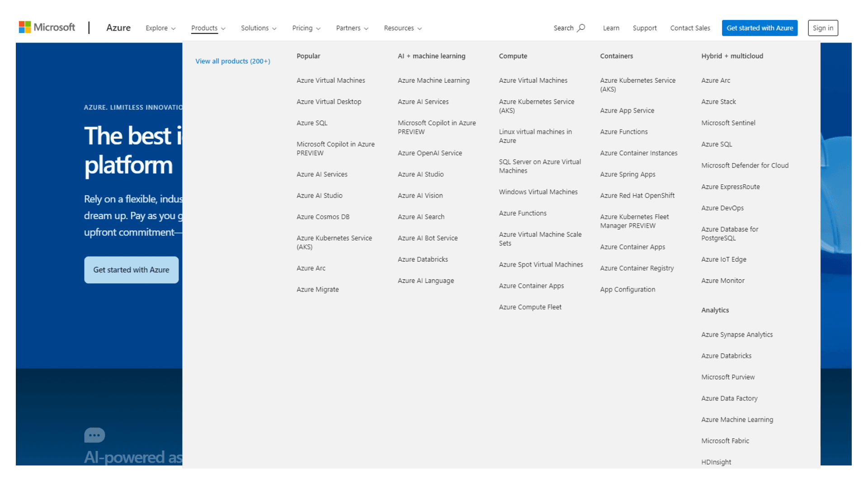Select SQL Server on Azure Virtual Machines
The height and width of the screenshot is (488, 868).
click(540, 166)
